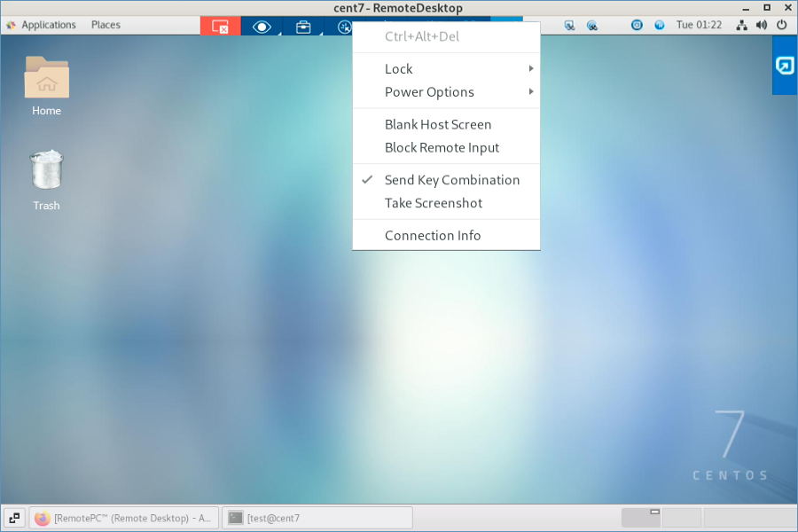This screenshot has height=532, width=798.
Task: Click the volume speaker icon
Action: [x=762, y=25]
